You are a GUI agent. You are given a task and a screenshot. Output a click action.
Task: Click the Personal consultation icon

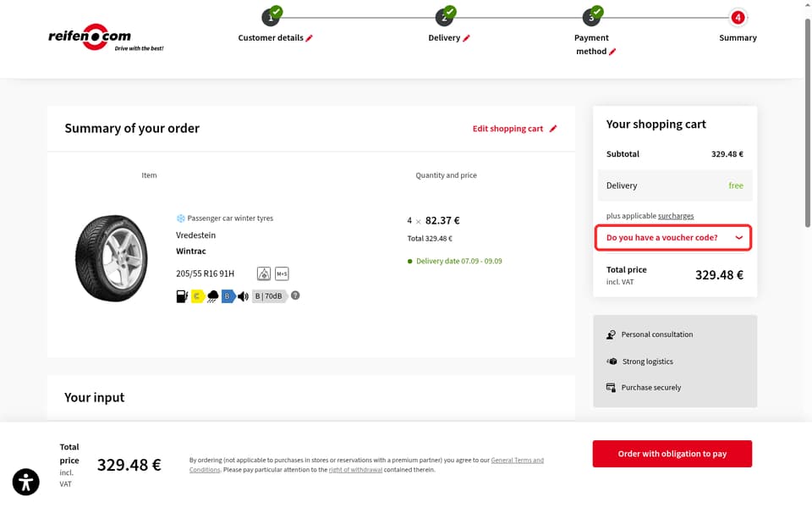[611, 334]
